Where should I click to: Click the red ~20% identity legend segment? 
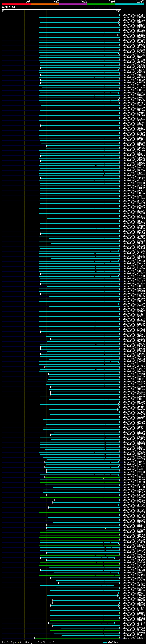[x=16, y=4]
